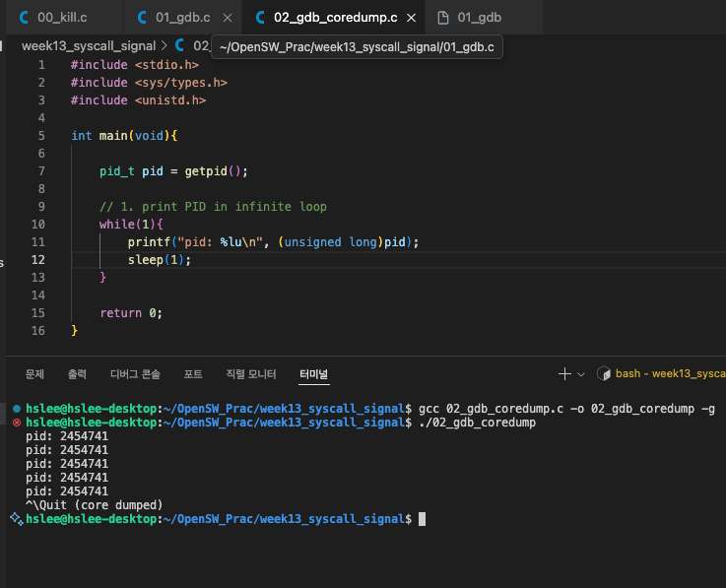Click the C icon on 01_gdb.c tab
Screen dimensions: 726x588
[x=142, y=18]
